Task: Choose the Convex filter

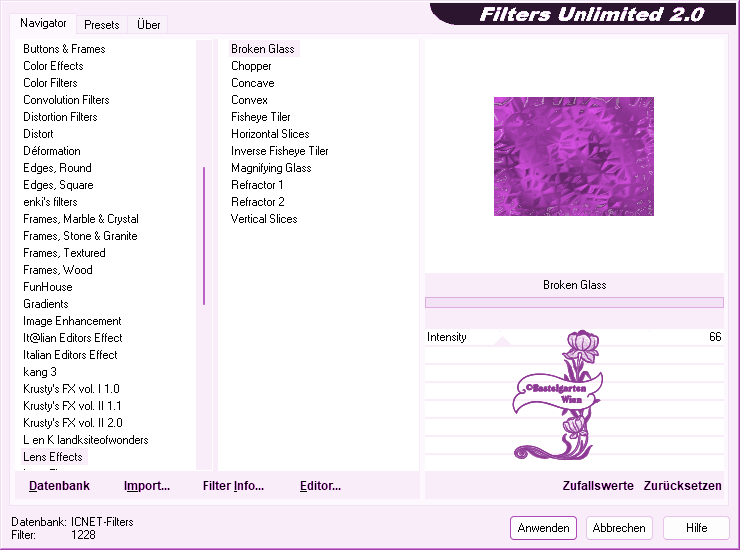Action: (x=249, y=100)
